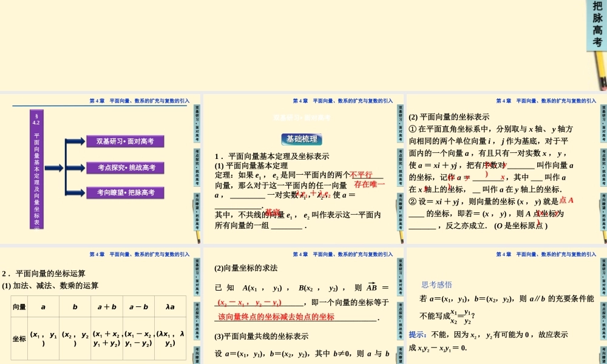Screen dimensions: 607x364
Task: Click the table cell (x₁＋x₂, y₁＋y₂)
Action: (107, 339)
